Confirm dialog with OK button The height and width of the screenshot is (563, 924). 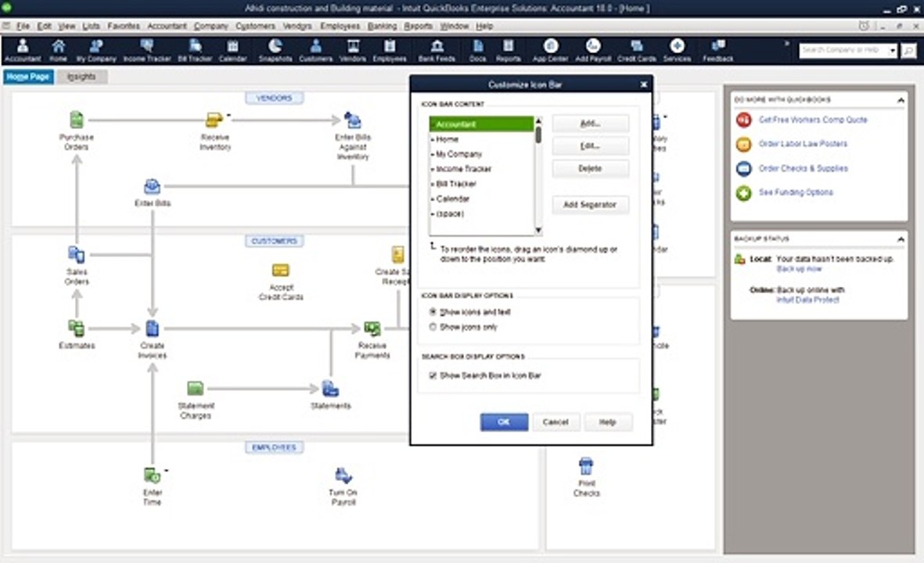(x=504, y=421)
